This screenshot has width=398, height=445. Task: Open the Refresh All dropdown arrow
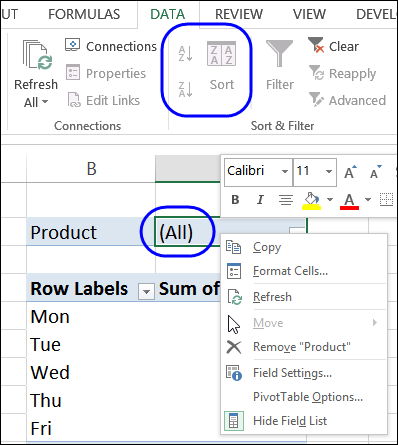[45, 102]
